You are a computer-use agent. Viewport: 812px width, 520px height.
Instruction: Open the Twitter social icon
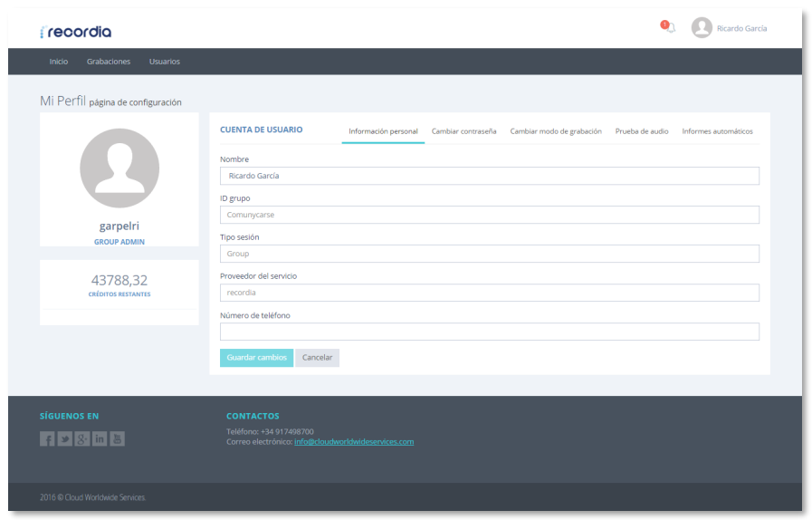(65, 439)
